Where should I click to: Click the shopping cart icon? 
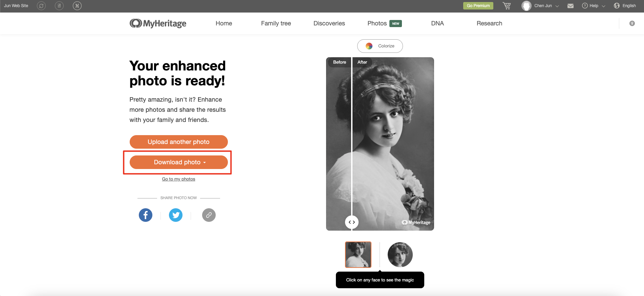507,5
